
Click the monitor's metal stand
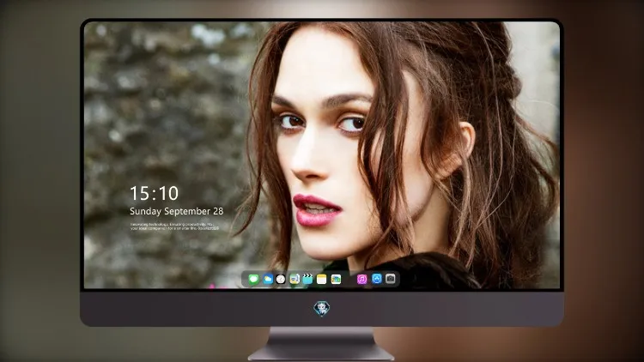click(321, 344)
